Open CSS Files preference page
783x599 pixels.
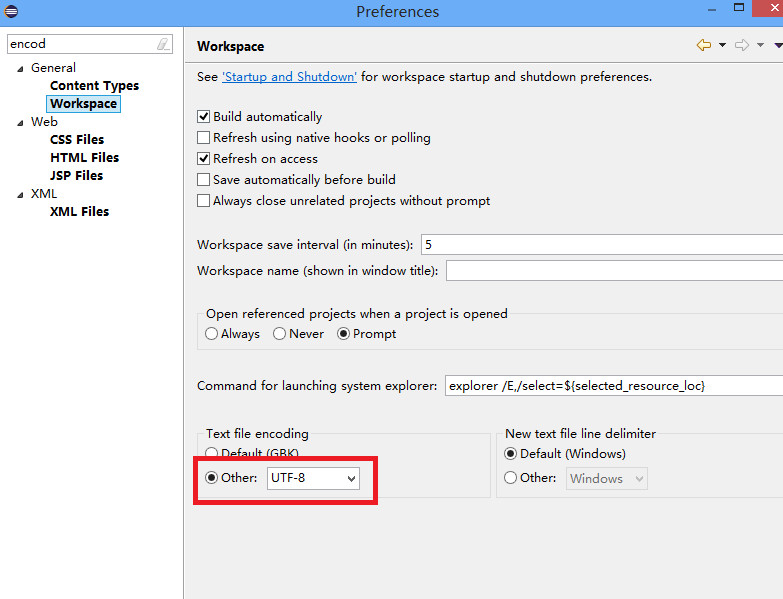77,140
